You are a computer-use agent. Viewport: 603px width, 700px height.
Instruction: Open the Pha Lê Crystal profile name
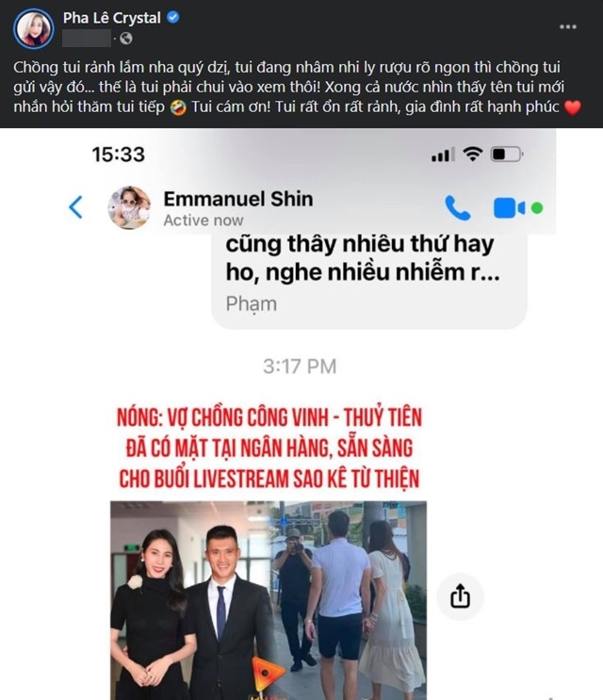coord(111,18)
